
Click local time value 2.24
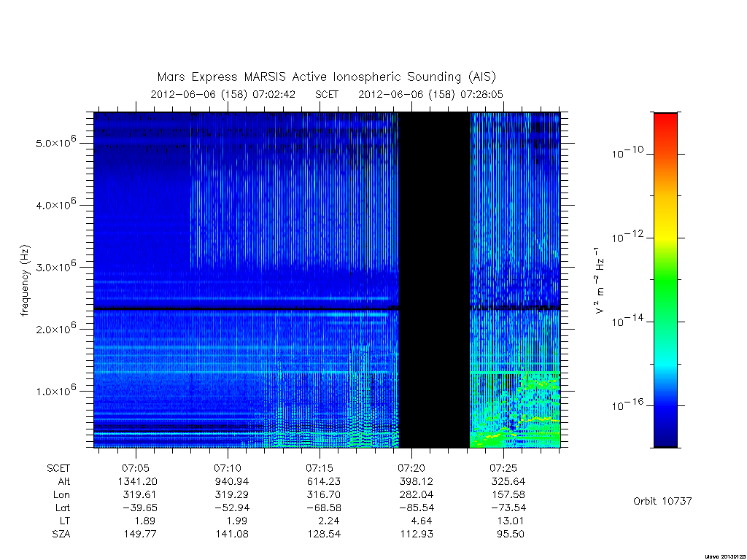[328, 521]
